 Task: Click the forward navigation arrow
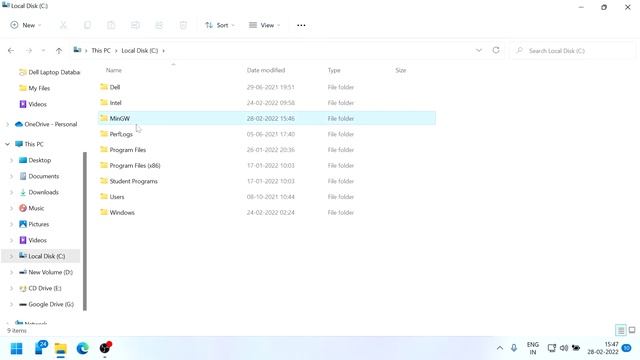pyautogui.click(x=29, y=51)
